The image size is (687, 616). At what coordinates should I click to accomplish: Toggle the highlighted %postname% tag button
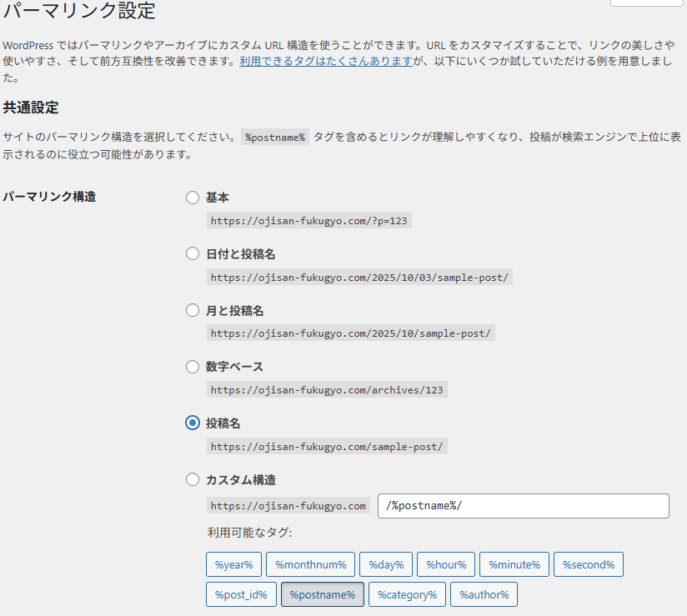point(322,594)
